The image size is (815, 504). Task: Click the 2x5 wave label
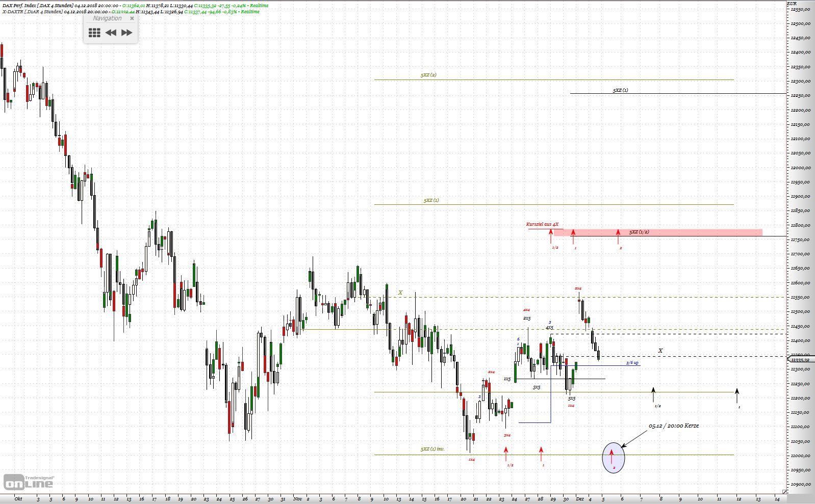527,318
